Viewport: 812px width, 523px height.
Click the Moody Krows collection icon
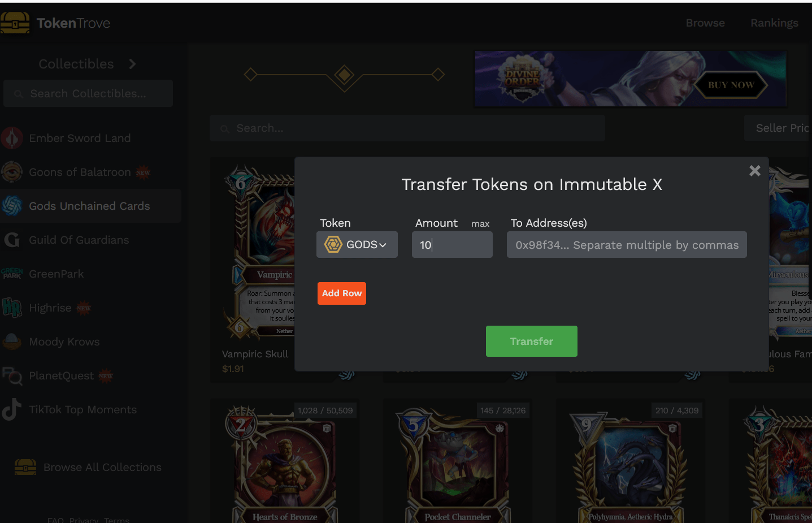point(12,342)
